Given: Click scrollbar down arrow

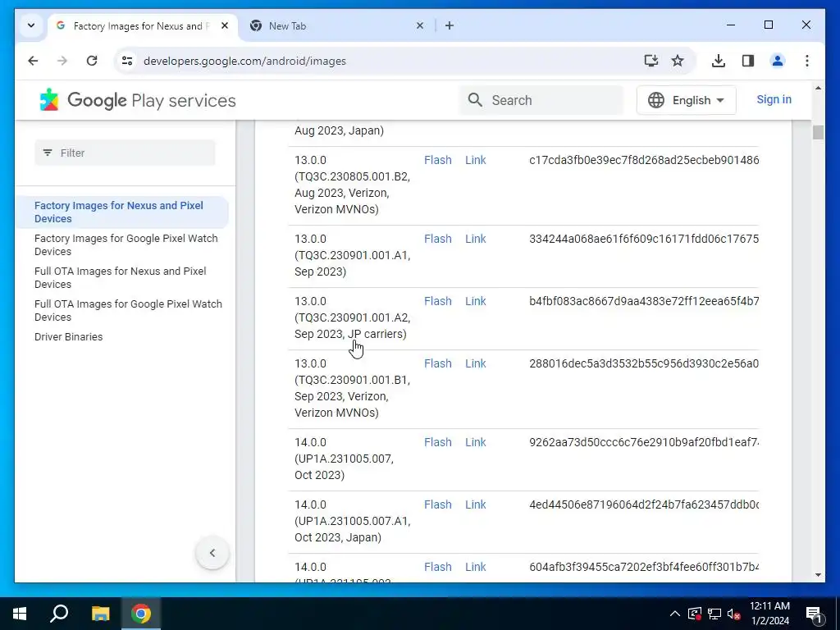Looking at the screenshot, I should (x=818, y=575).
